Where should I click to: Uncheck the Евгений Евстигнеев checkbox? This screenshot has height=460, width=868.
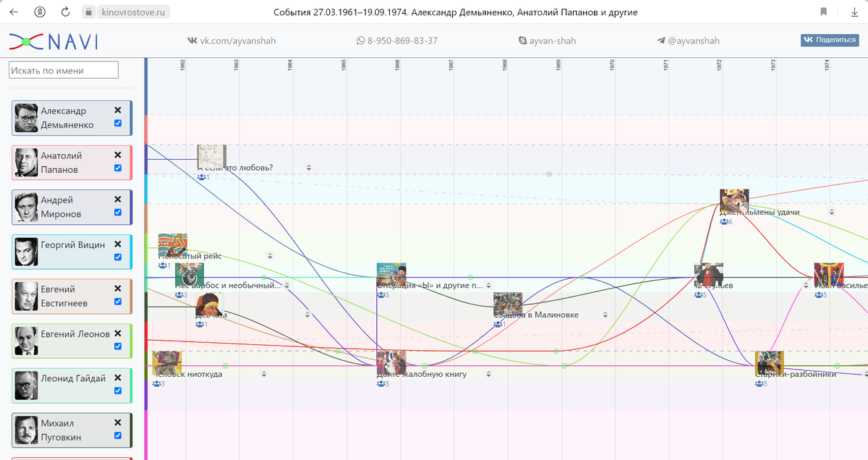[x=118, y=302]
